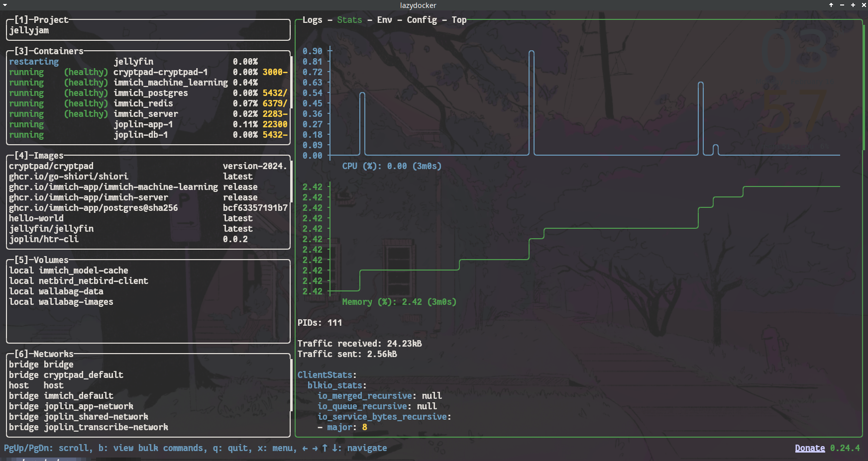Select the cryptpad/cryptpad image
Image resolution: width=868 pixels, height=461 pixels.
tap(148, 166)
